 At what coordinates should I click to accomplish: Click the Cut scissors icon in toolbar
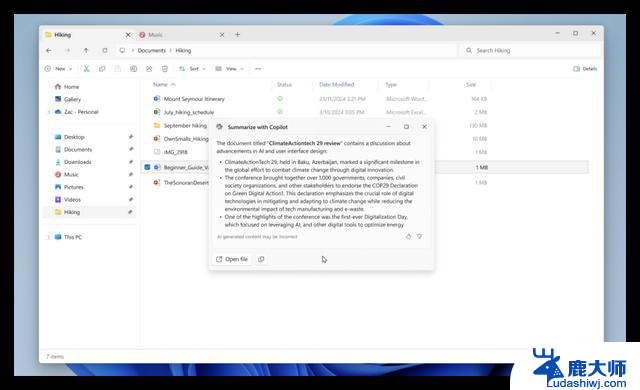pos(87,69)
